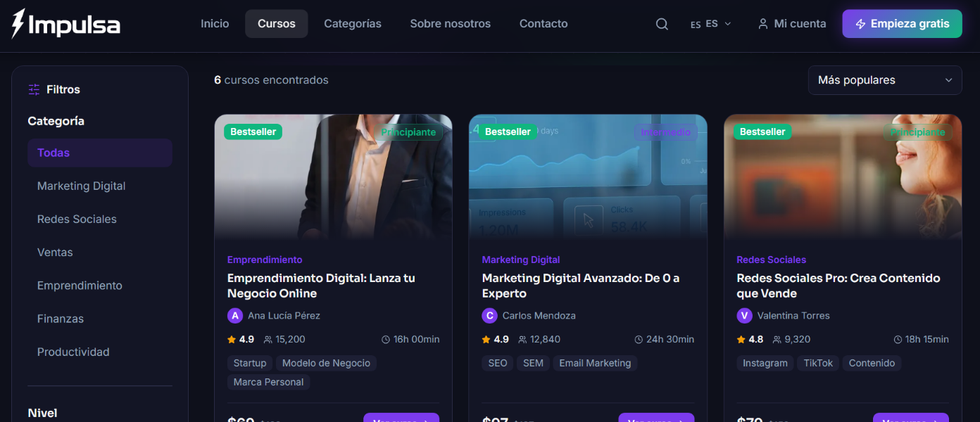
Task: Click instructor name Valentina Torres
Action: 793,316
